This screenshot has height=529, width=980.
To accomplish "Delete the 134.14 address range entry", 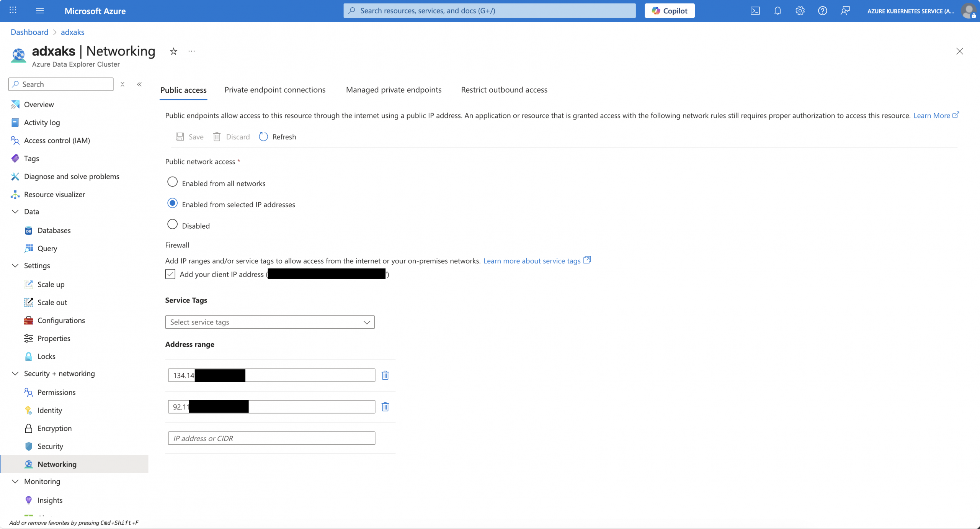I will coord(385,375).
